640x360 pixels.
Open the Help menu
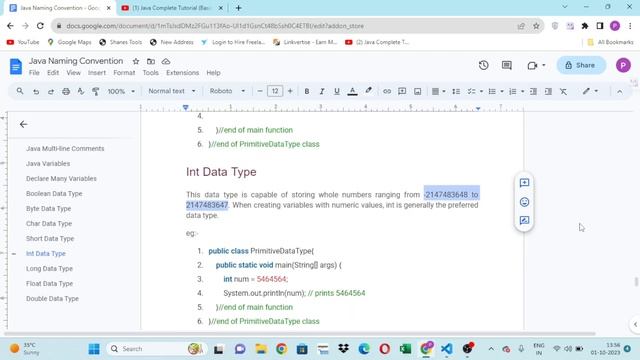(x=213, y=73)
